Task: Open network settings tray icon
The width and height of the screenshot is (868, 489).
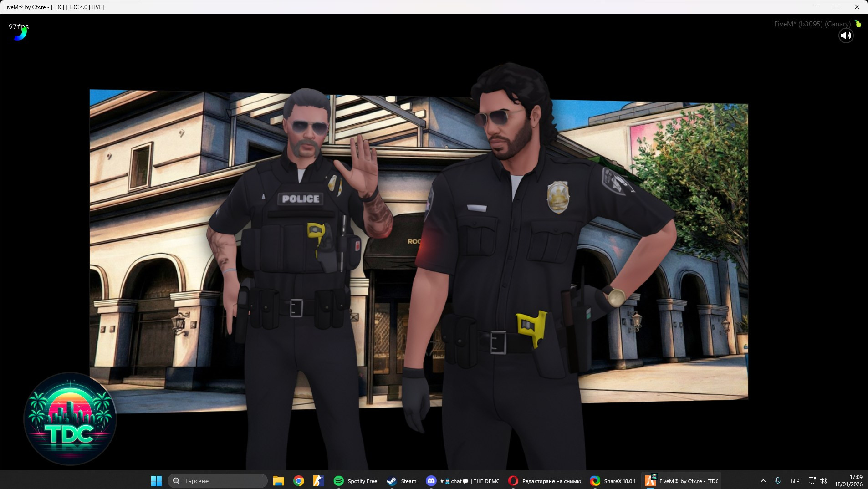Action: pos(812,481)
